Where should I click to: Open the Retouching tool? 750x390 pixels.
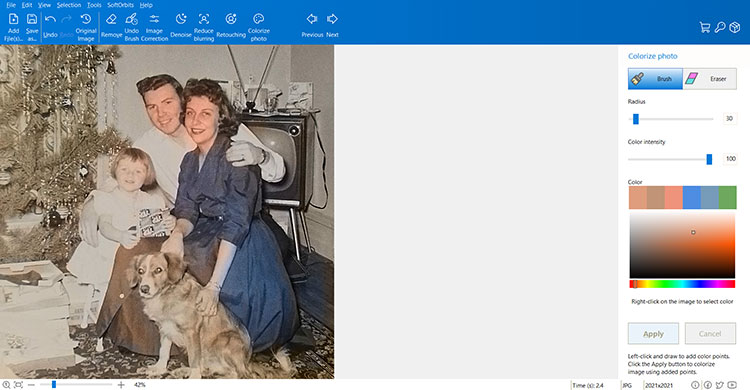pyautogui.click(x=231, y=26)
